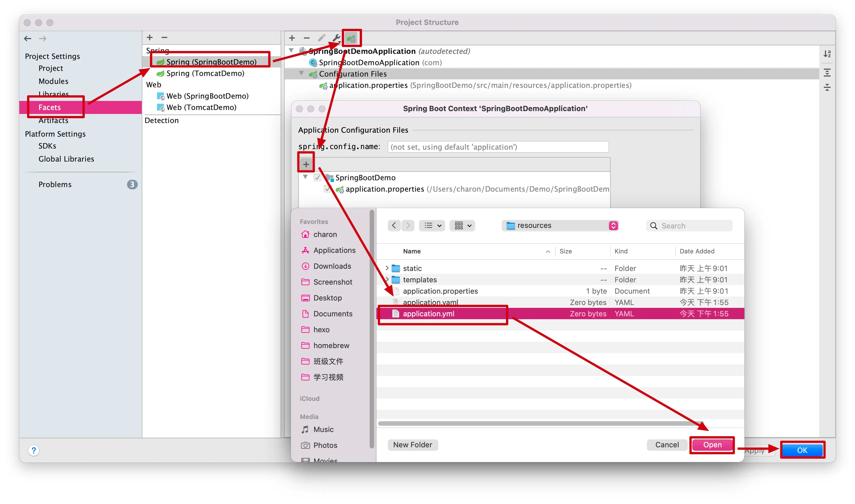Open the resources folder path dropdown
This screenshot has width=855, height=504.
point(560,226)
